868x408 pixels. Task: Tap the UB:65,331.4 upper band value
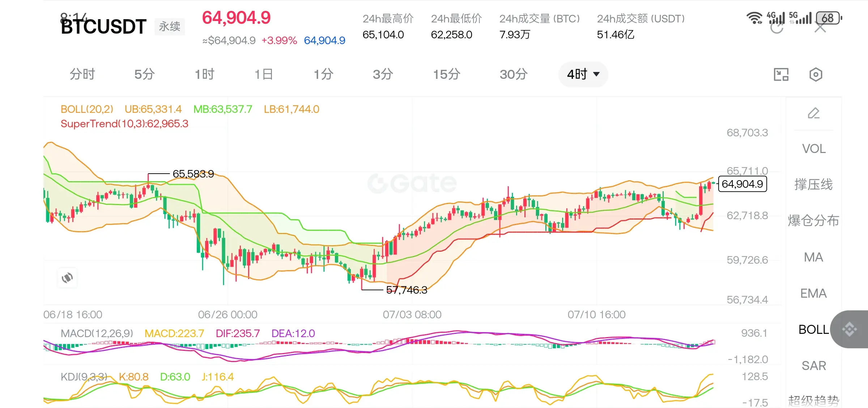[x=153, y=109]
